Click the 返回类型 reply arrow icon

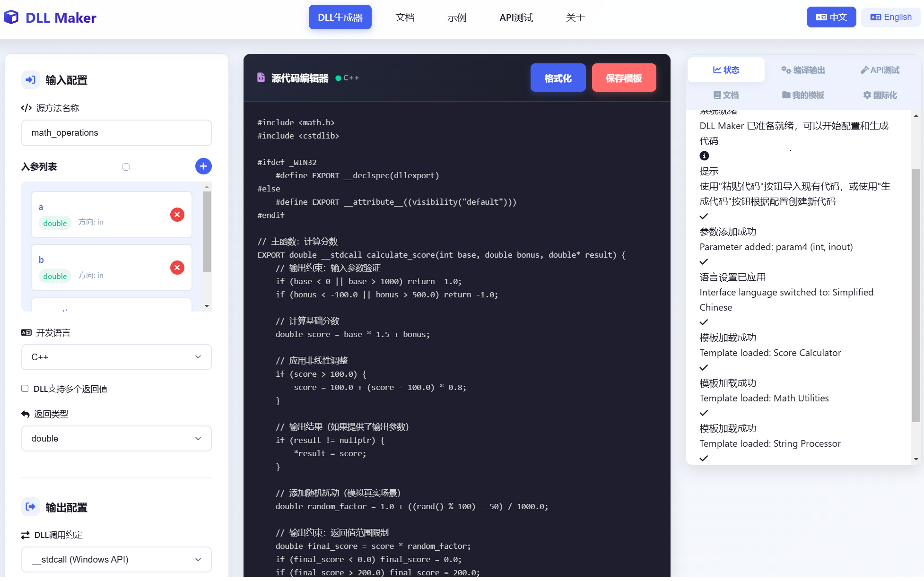26,414
